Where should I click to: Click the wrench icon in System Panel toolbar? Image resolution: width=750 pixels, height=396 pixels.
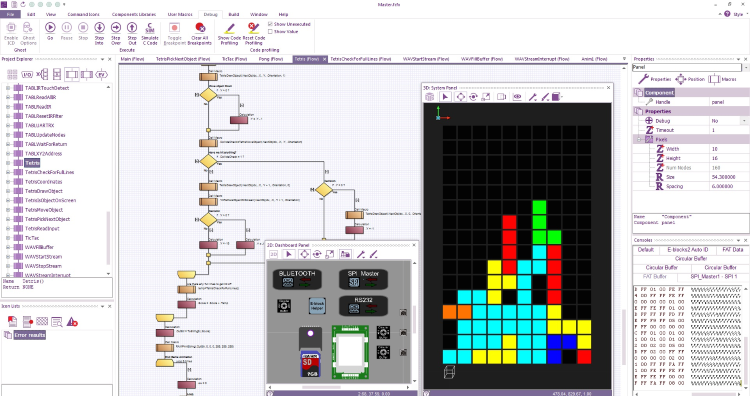click(x=532, y=97)
